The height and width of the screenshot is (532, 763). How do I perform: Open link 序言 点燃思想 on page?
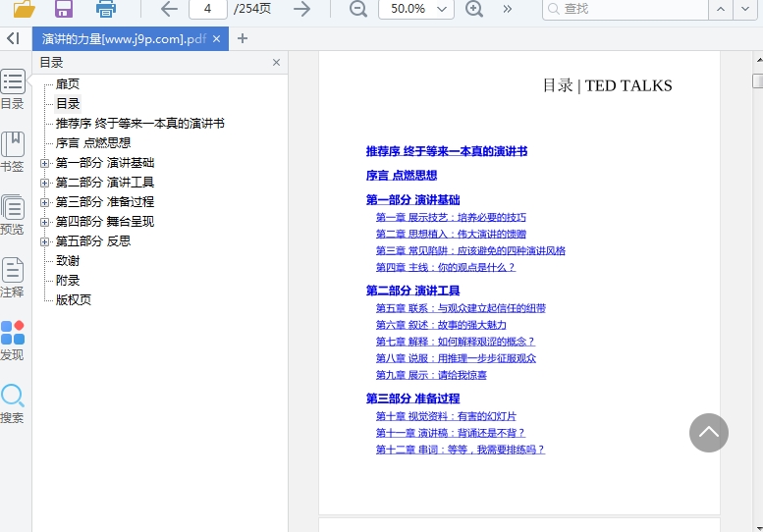[x=402, y=175]
